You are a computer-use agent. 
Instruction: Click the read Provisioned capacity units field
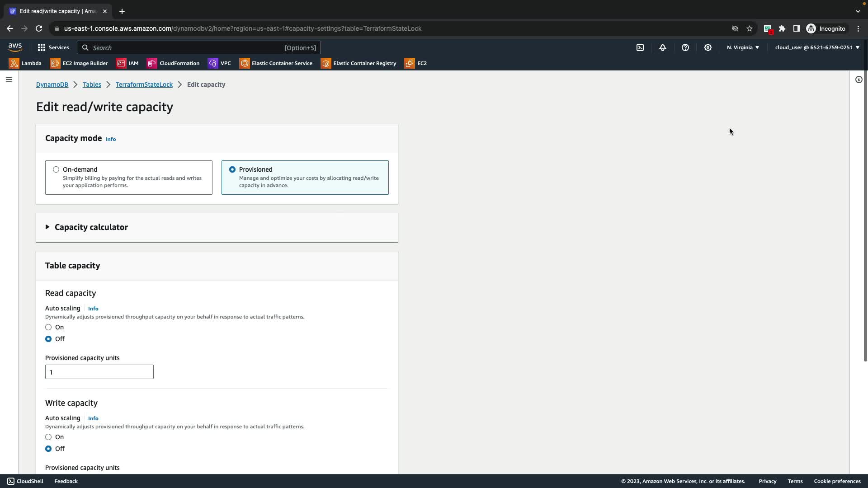click(x=99, y=372)
